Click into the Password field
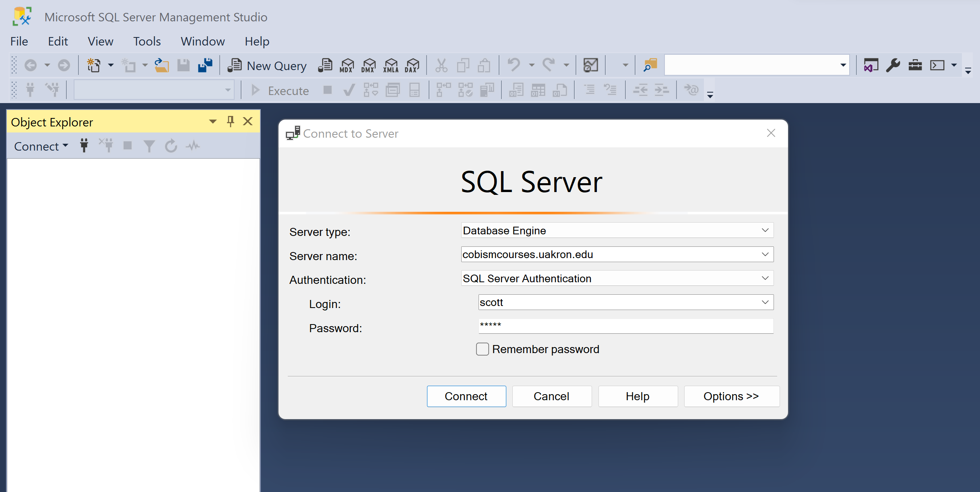 click(x=625, y=326)
